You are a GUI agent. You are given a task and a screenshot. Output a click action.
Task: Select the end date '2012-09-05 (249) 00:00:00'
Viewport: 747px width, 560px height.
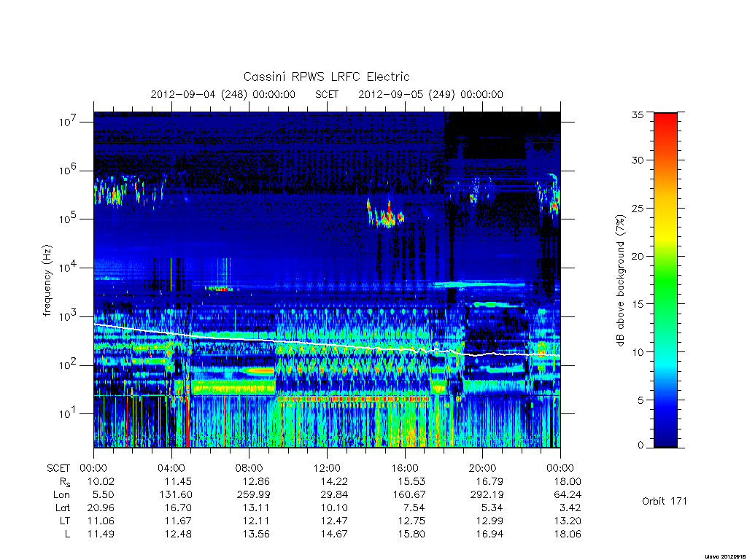tap(430, 94)
